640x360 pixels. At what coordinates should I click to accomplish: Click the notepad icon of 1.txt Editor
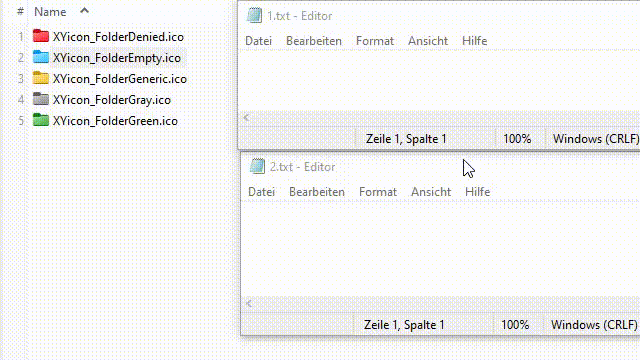(254, 16)
